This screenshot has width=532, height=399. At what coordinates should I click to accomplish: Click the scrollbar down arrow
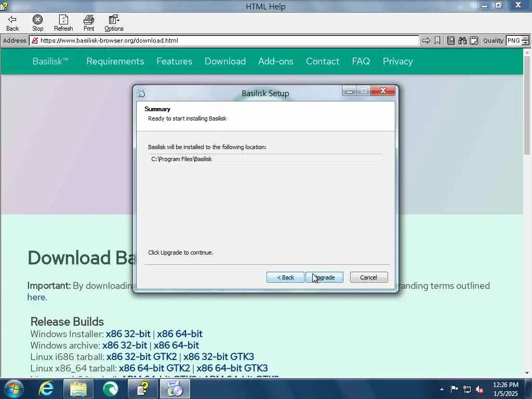(x=527, y=373)
